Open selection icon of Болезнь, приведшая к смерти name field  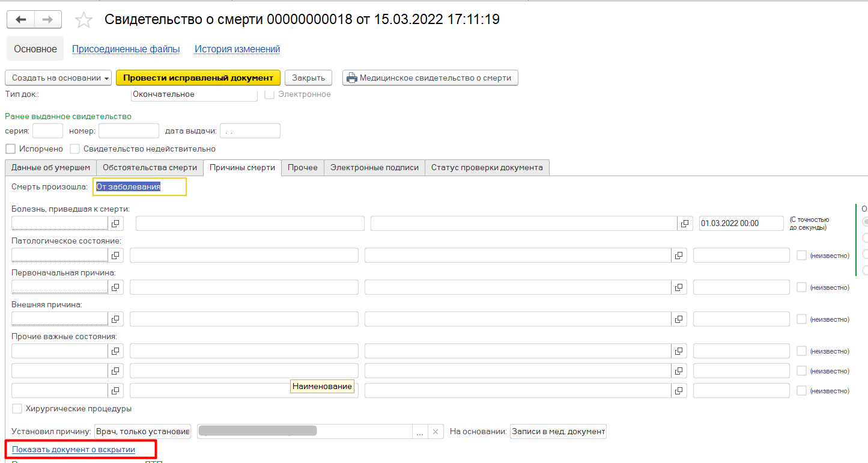click(x=685, y=223)
